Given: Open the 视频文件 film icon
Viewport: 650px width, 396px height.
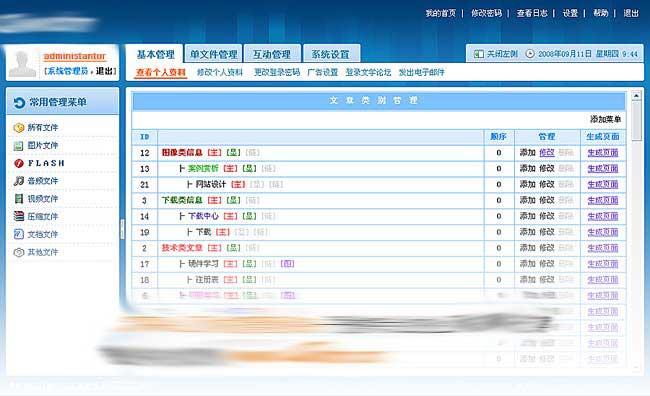Looking at the screenshot, I should [19, 199].
